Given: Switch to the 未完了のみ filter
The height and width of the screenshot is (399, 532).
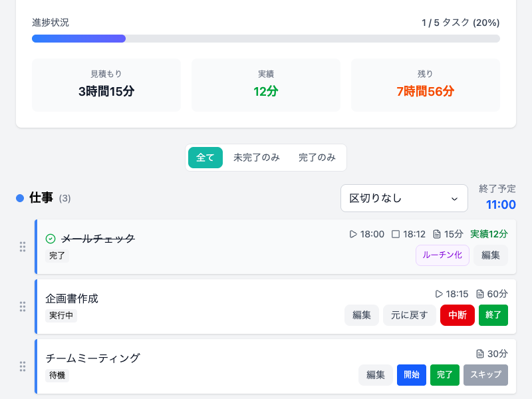Looking at the screenshot, I should pos(257,158).
